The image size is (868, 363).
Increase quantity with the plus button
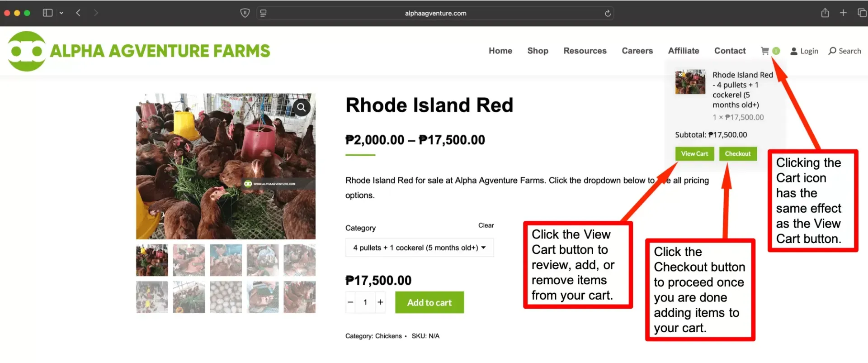pos(381,302)
